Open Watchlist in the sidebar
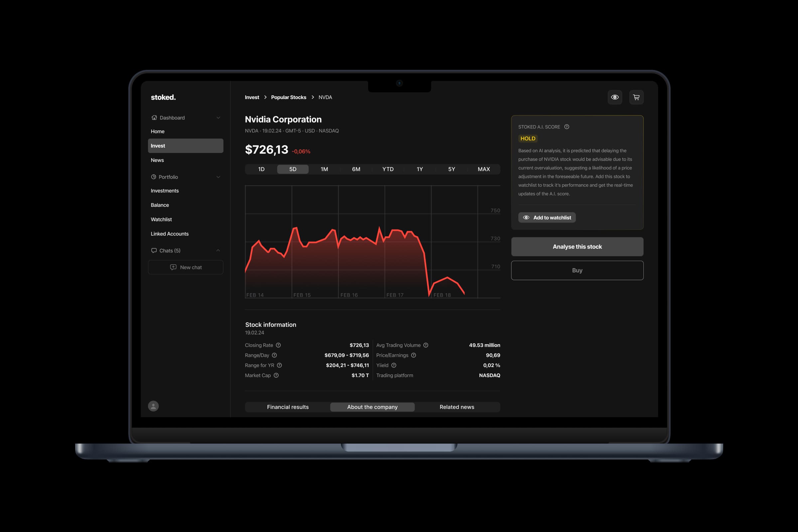Viewport: 798px width, 532px height. pos(186,219)
